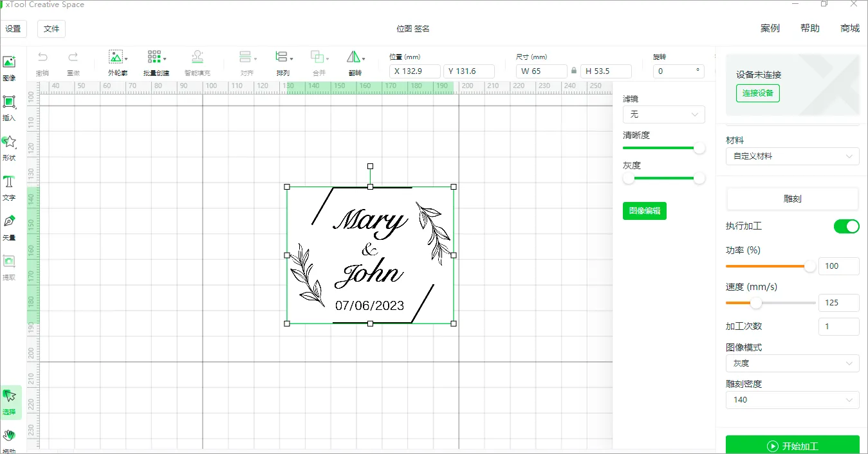Open the 文件 menu
The height and width of the screenshot is (454, 868).
pyautogui.click(x=51, y=29)
